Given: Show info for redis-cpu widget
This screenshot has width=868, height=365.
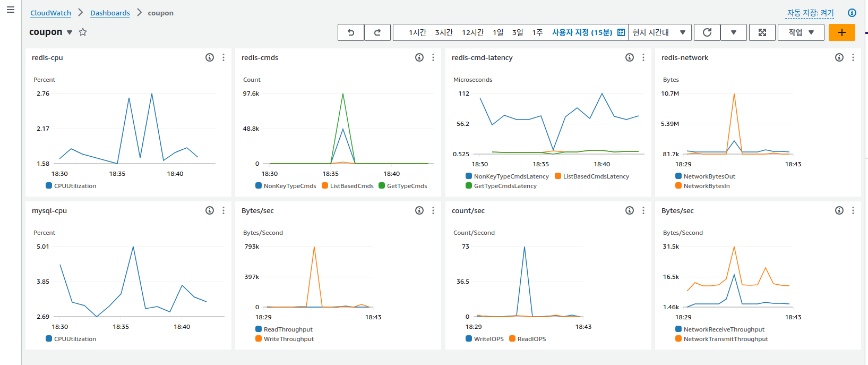Looking at the screenshot, I should pyautogui.click(x=210, y=57).
